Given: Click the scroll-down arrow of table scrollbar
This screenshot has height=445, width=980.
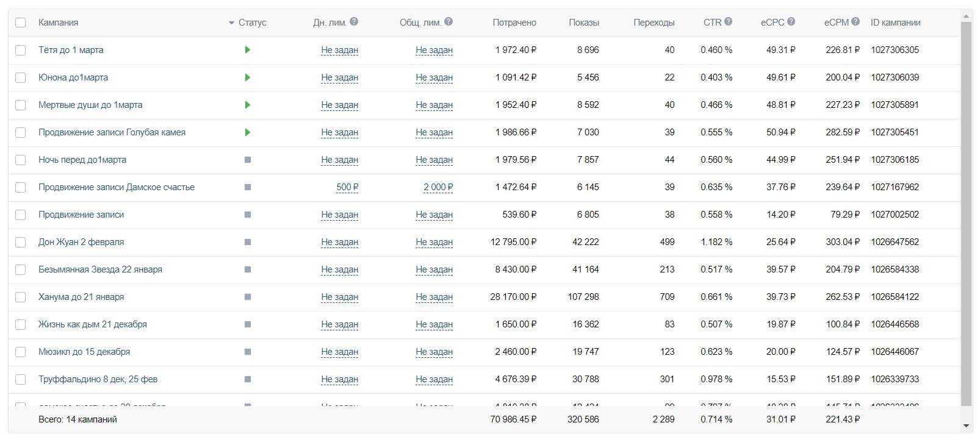Looking at the screenshot, I should coord(966,425).
